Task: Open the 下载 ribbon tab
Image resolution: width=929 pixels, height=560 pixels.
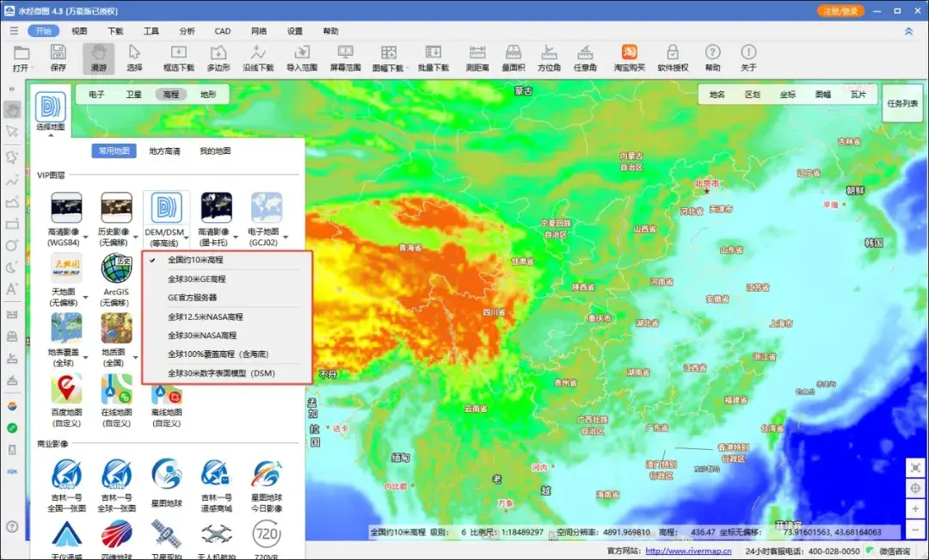Action: point(115,31)
